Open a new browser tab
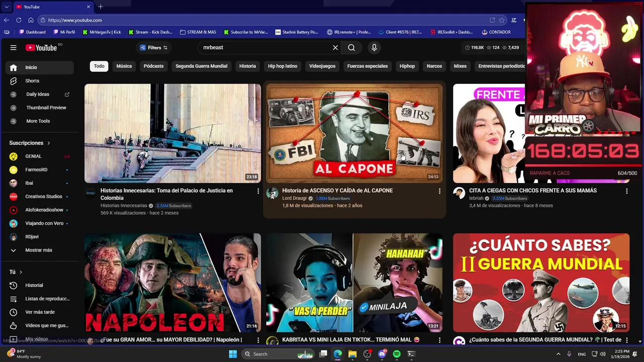 pyautogui.click(x=100, y=7)
